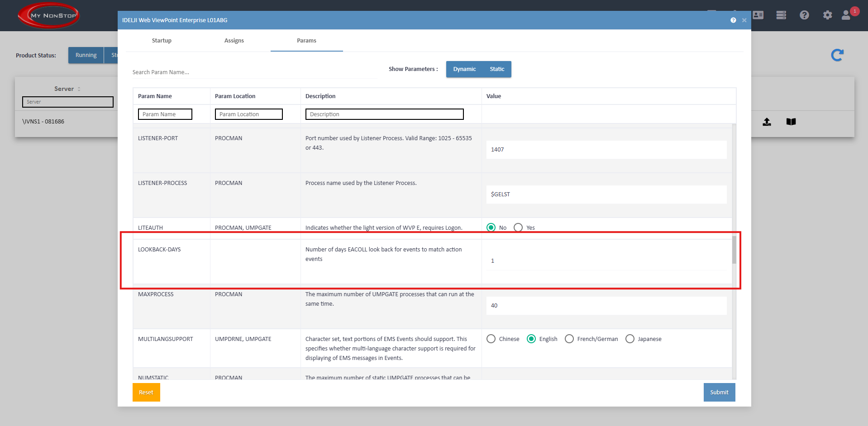Click the help question mark in top bar

804,15
